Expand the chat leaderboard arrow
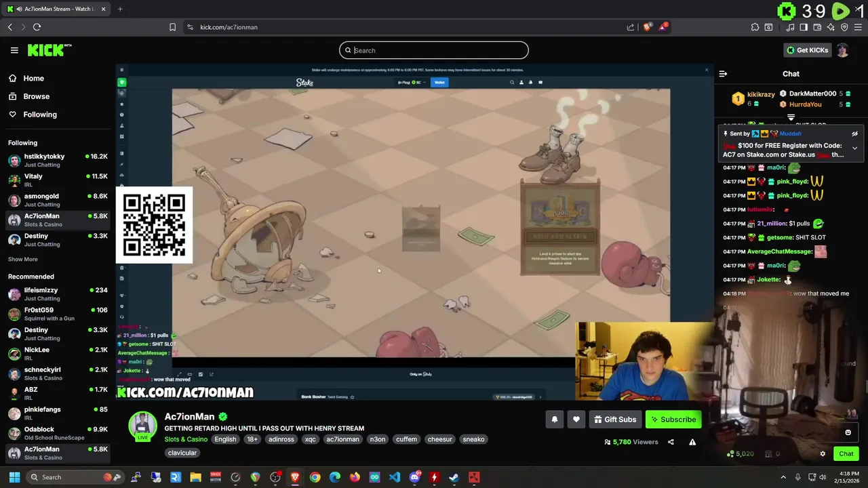 pyautogui.click(x=791, y=117)
